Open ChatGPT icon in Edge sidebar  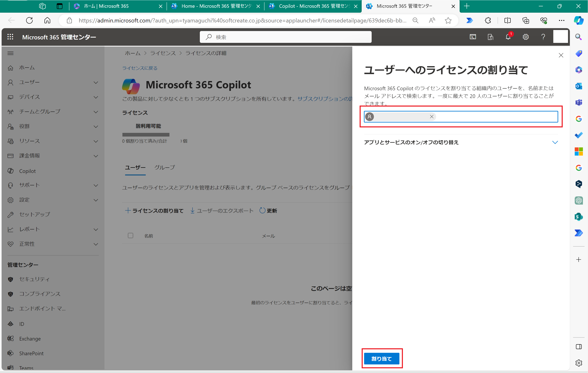[579, 200]
